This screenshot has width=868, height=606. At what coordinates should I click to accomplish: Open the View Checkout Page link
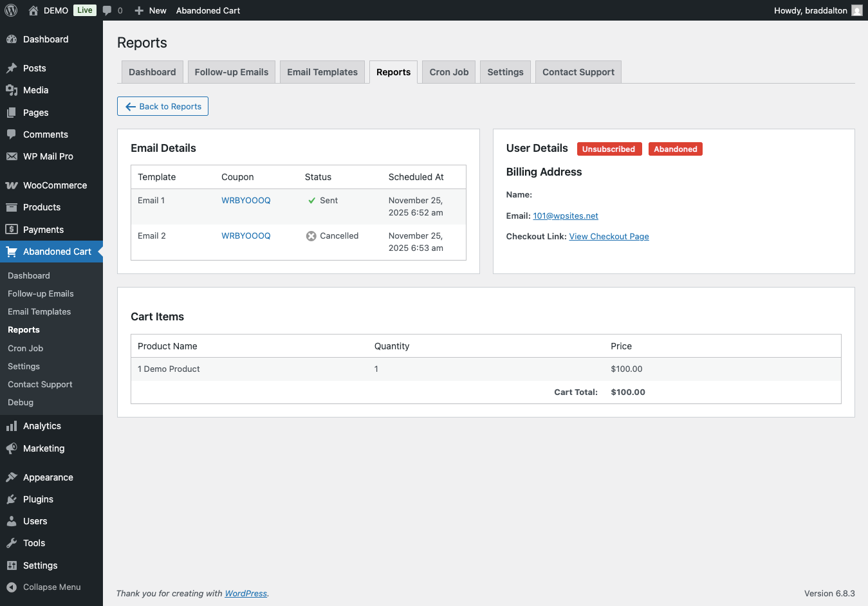(609, 236)
